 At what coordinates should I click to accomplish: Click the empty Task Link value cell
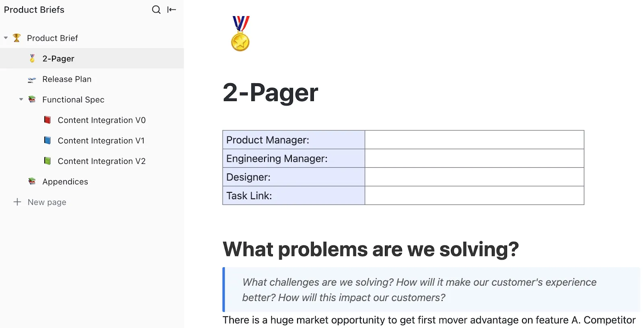click(475, 195)
